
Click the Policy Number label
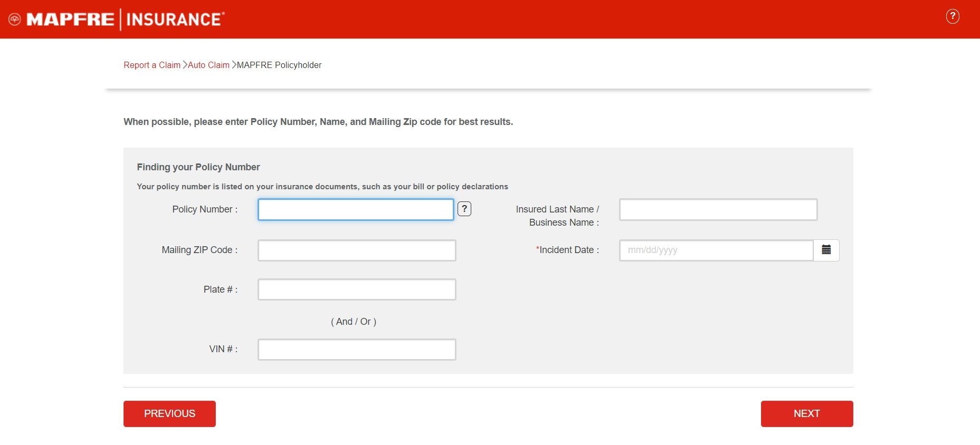pyautogui.click(x=205, y=209)
